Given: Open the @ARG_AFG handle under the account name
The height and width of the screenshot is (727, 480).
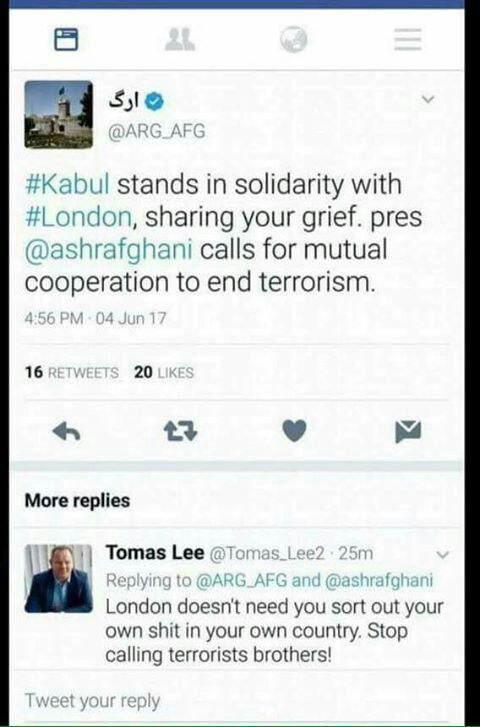Looking at the screenshot, I should coord(156,131).
